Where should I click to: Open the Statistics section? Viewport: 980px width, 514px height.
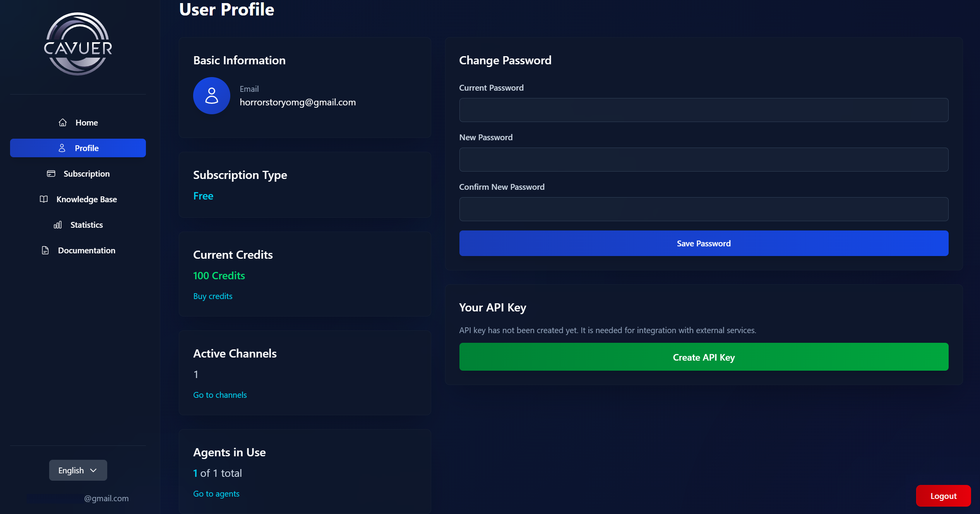click(86, 225)
